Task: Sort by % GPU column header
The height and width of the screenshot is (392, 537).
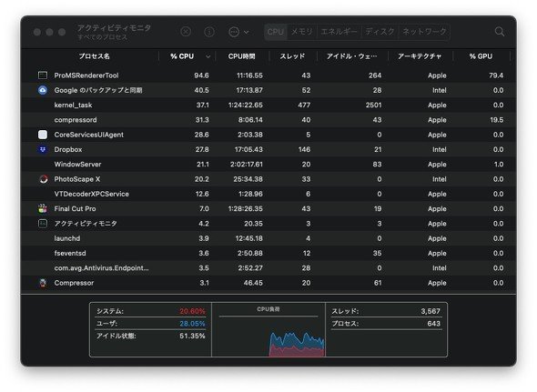Action: (481, 56)
